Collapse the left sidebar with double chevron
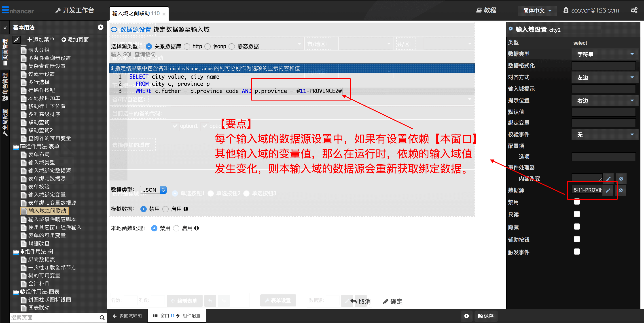The width and height of the screenshot is (644, 323). coord(5,28)
